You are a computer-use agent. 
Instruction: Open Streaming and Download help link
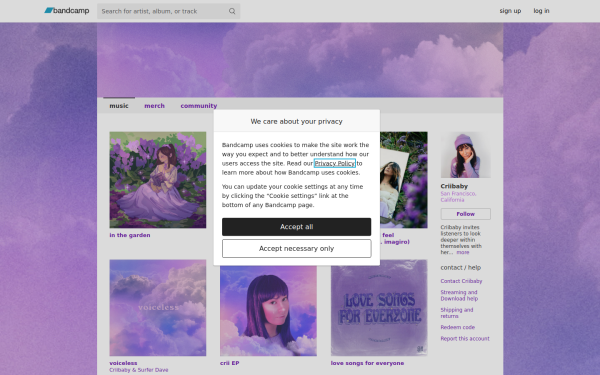(x=459, y=295)
